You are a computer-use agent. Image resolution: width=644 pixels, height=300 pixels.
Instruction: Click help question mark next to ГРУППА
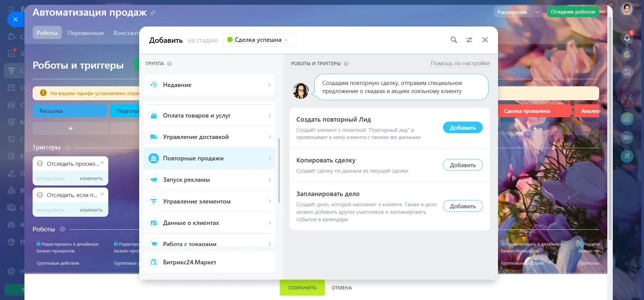click(169, 64)
